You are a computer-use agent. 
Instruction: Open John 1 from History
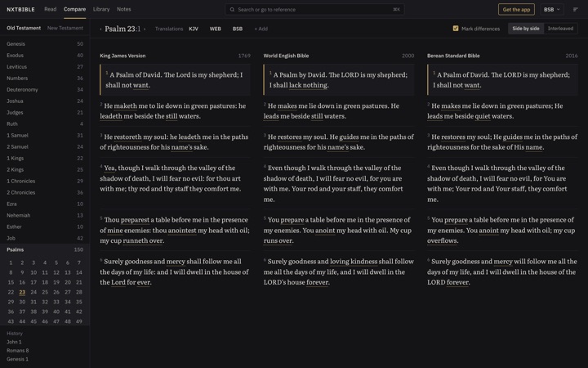14,342
